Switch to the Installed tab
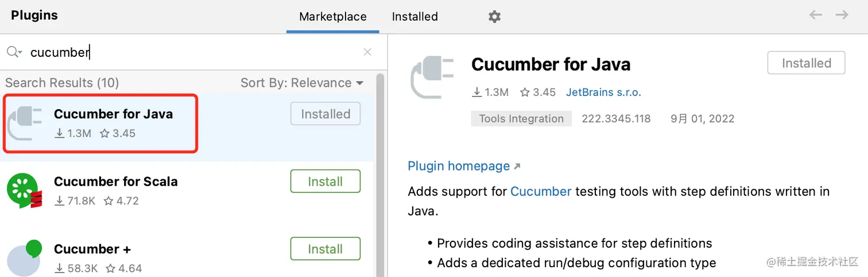 [415, 17]
